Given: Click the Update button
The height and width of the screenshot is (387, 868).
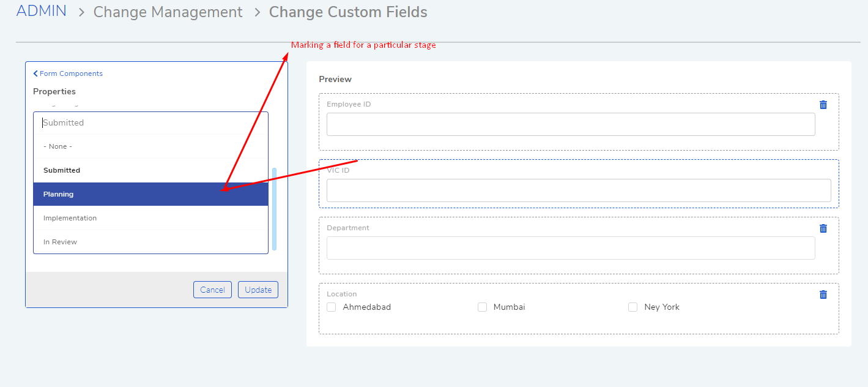Looking at the screenshot, I should coord(258,290).
